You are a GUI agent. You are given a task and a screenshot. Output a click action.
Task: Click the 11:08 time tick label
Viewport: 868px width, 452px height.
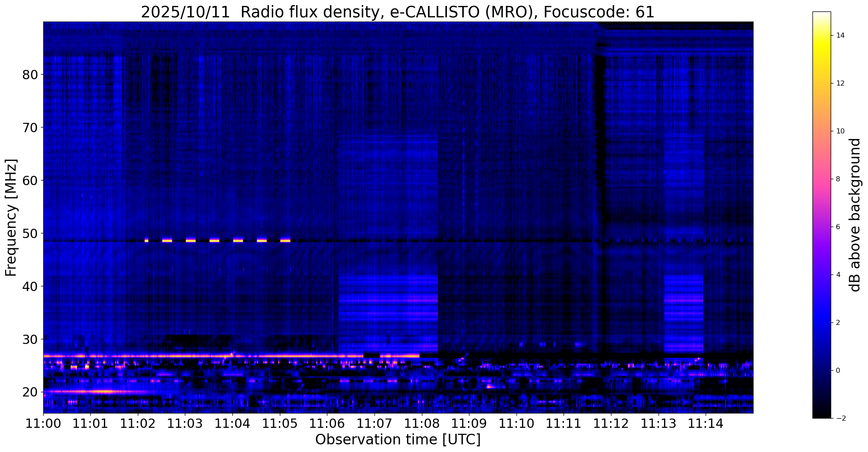tap(421, 424)
